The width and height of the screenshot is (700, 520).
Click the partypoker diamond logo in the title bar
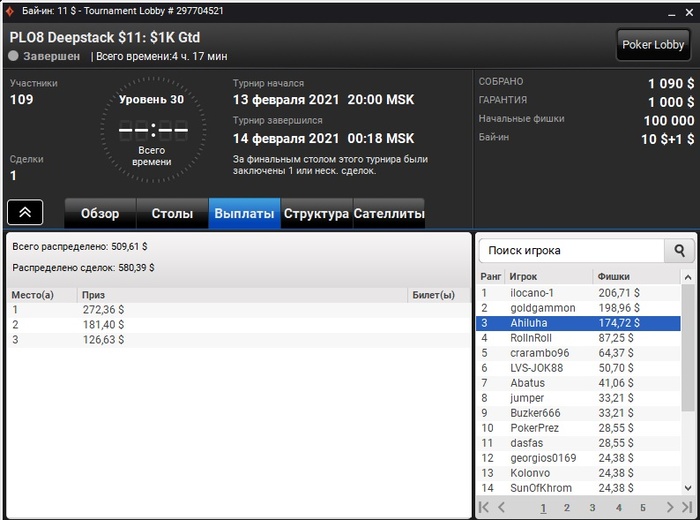9,12
